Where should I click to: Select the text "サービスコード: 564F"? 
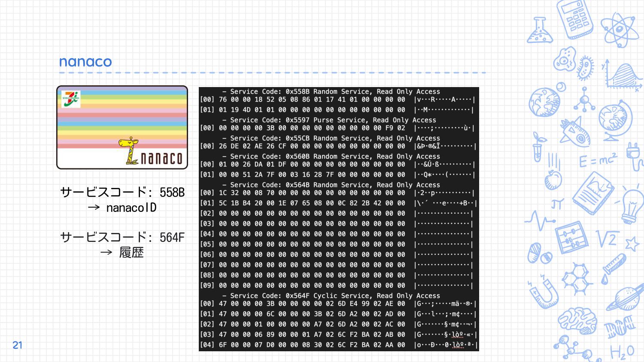tap(122, 237)
